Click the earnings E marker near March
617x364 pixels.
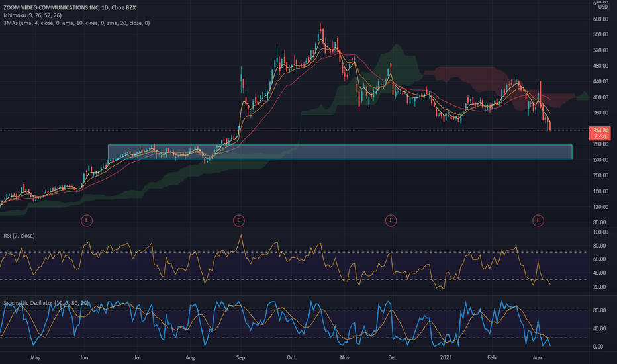coord(538,220)
